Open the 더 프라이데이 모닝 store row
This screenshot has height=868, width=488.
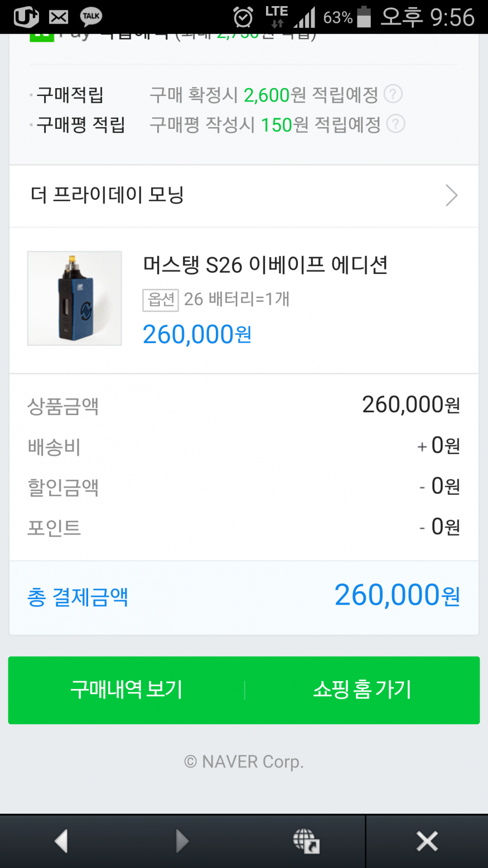223,196
